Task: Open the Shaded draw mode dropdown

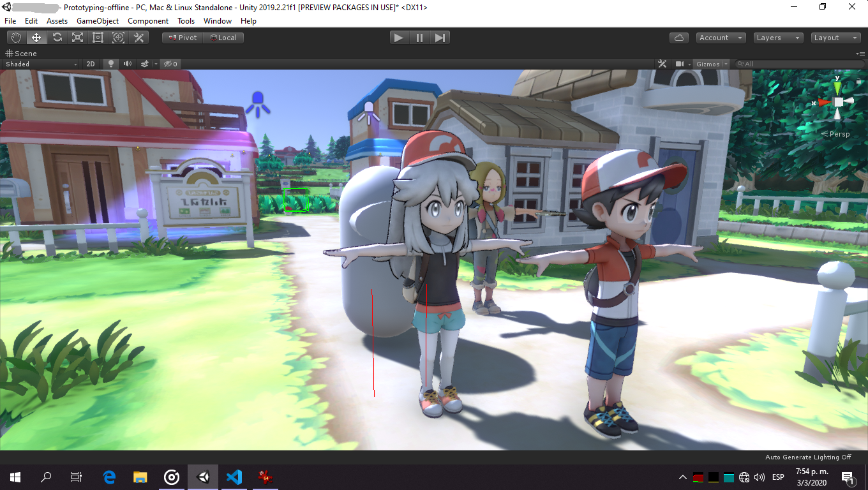Action: (41, 64)
